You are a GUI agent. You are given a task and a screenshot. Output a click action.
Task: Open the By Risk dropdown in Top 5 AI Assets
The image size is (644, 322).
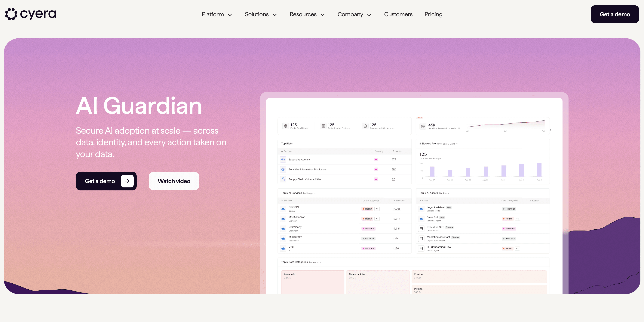pyautogui.click(x=444, y=193)
